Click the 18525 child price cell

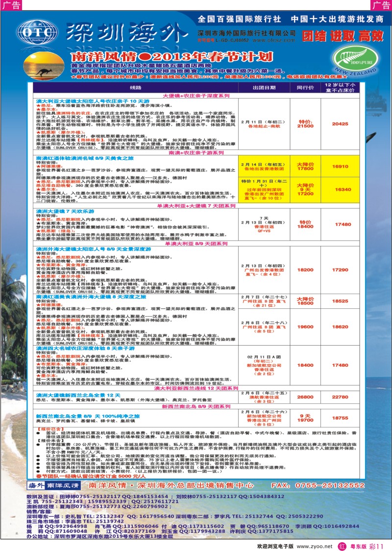pyautogui.click(x=340, y=301)
